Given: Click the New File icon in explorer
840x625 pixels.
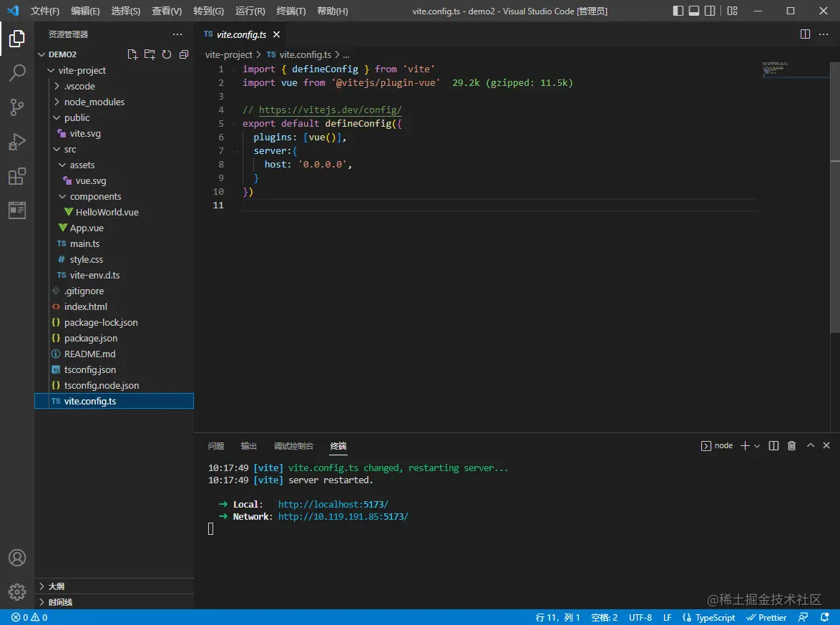Looking at the screenshot, I should (132, 54).
